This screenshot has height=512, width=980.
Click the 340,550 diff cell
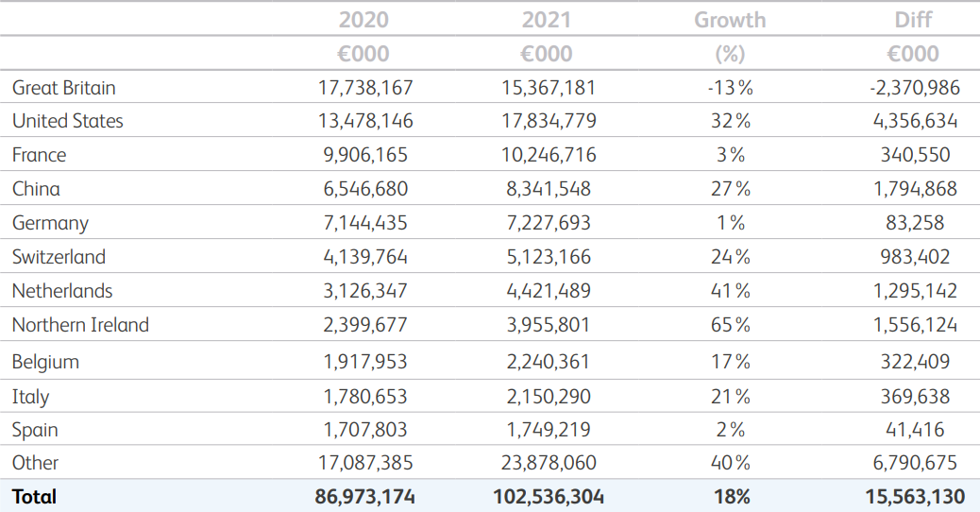[x=915, y=154]
